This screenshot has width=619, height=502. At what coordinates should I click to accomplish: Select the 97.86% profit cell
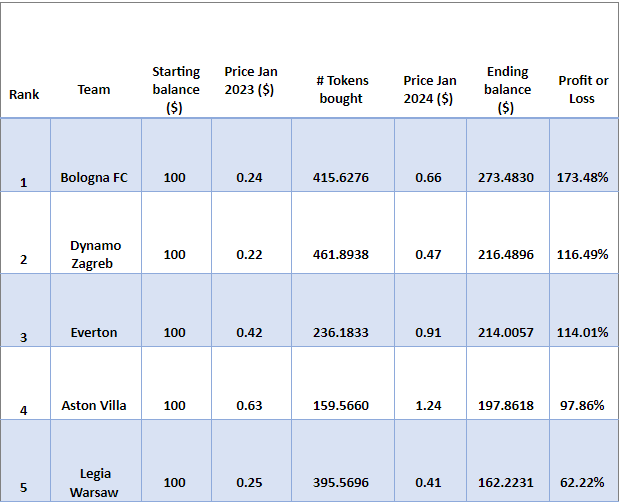(582, 406)
